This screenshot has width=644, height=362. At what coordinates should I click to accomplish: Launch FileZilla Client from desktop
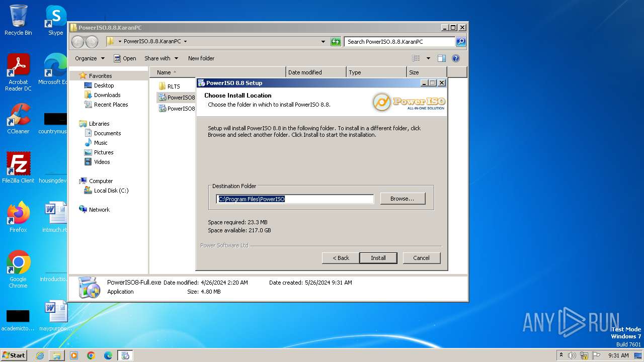coord(18,167)
